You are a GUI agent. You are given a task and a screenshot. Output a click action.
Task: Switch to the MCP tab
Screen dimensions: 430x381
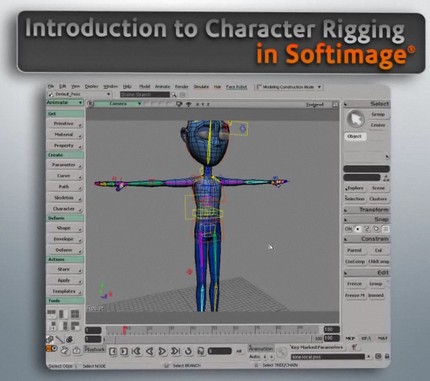[x=350, y=338]
